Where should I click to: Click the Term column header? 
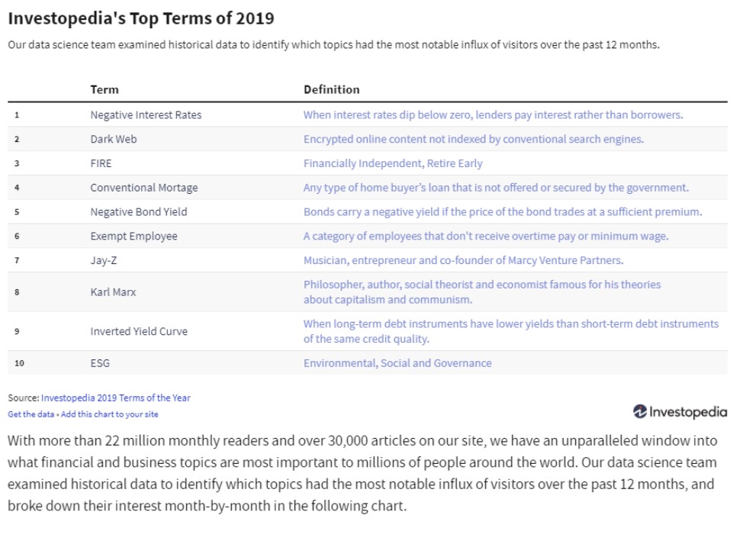pyautogui.click(x=105, y=90)
